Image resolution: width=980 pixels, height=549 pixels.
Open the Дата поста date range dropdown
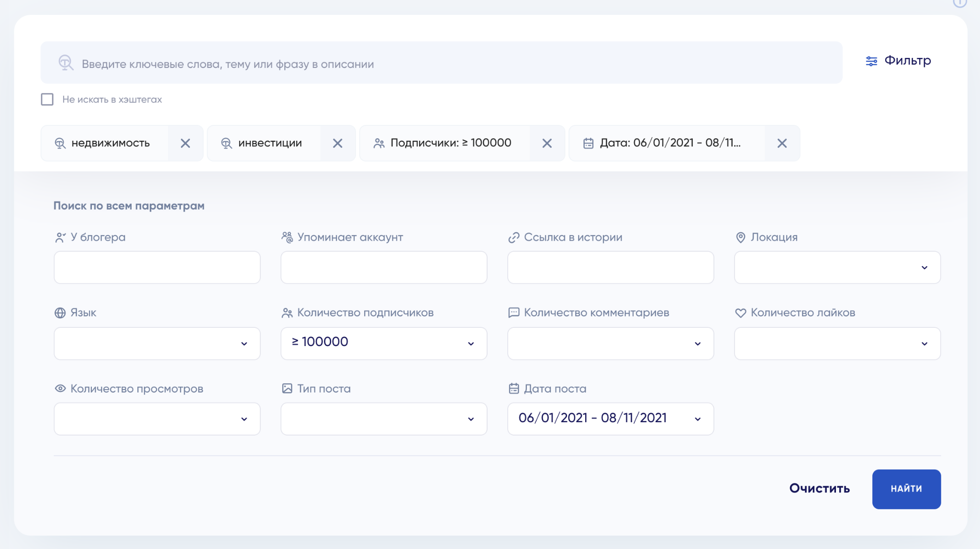click(611, 419)
